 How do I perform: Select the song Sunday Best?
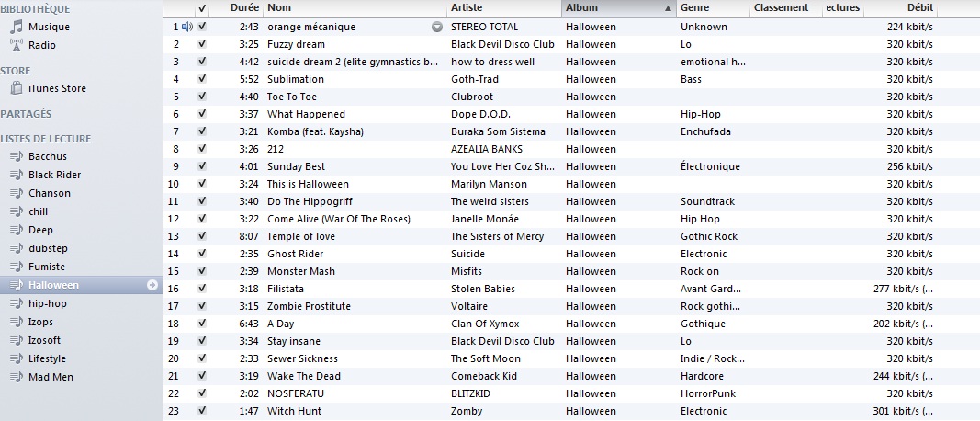pyautogui.click(x=297, y=166)
